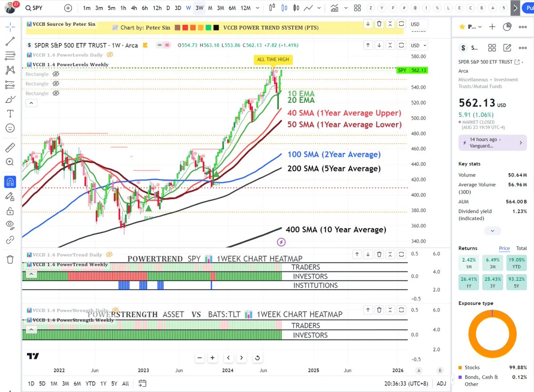Show the first hidden Rectangle object

click(x=56, y=74)
